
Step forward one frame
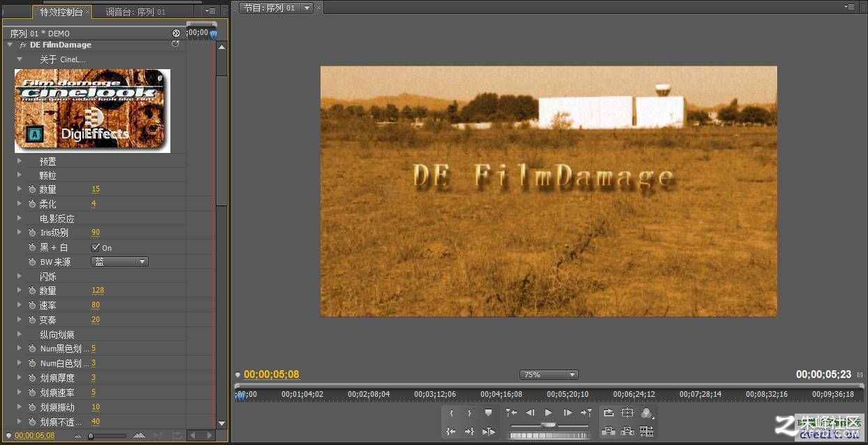(568, 413)
